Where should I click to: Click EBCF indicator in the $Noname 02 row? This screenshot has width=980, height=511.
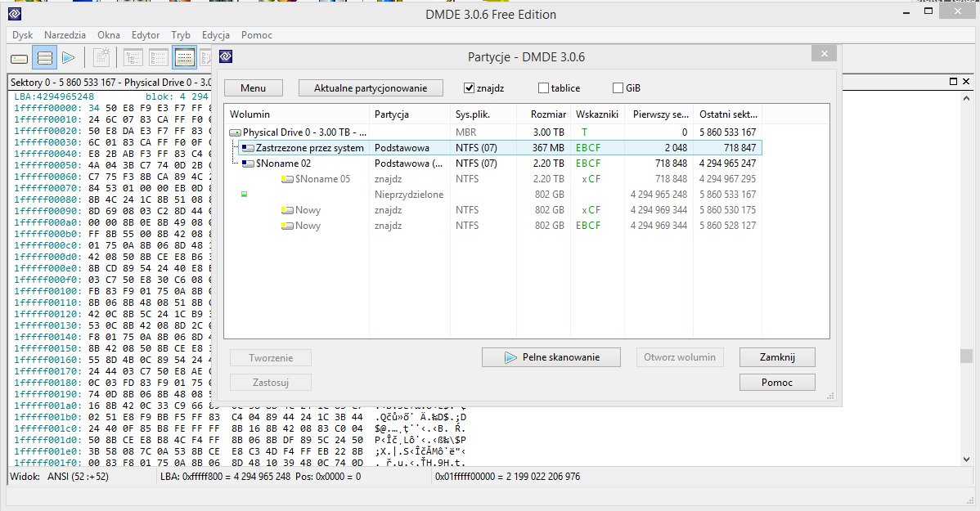point(588,164)
